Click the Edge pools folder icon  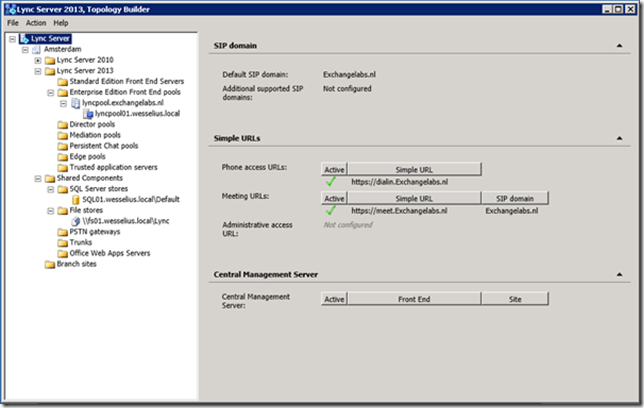tap(63, 157)
